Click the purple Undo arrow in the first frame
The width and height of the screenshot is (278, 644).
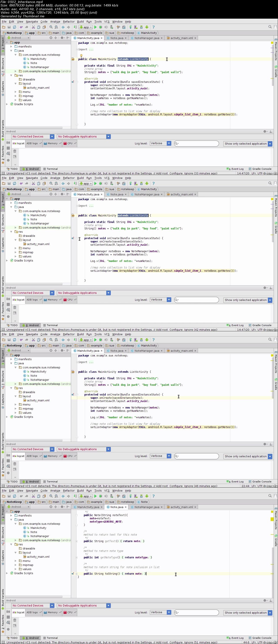click(x=21, y=27)
